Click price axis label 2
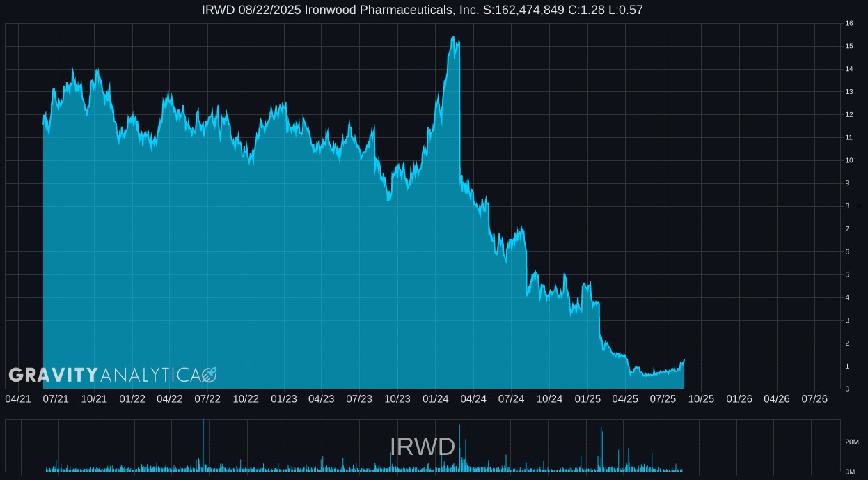This screenshot has width=868, height=480. click(847, 343)
